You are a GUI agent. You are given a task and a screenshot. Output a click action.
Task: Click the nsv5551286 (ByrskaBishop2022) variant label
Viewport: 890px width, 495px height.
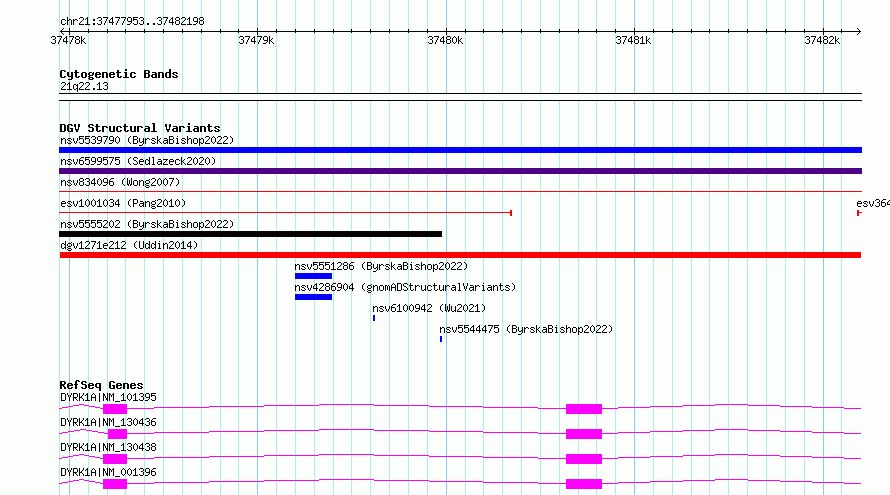click(381, 266)
